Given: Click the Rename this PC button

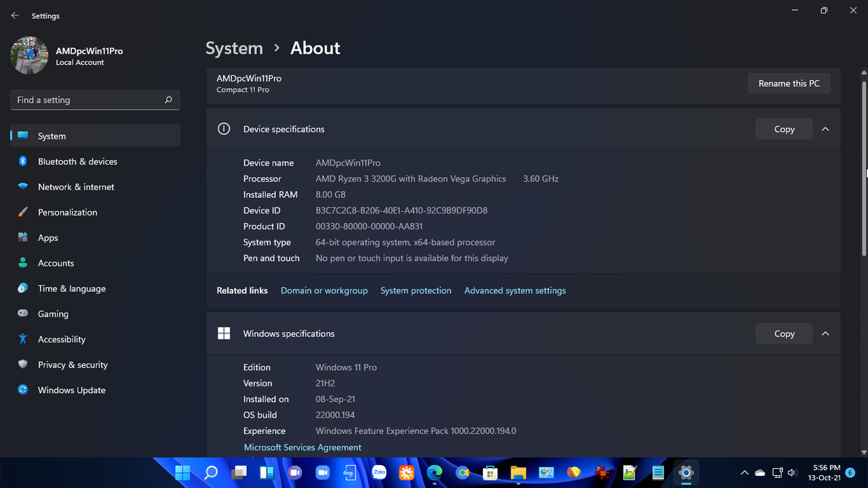Looking at the screenshot, I should [789, 83].
